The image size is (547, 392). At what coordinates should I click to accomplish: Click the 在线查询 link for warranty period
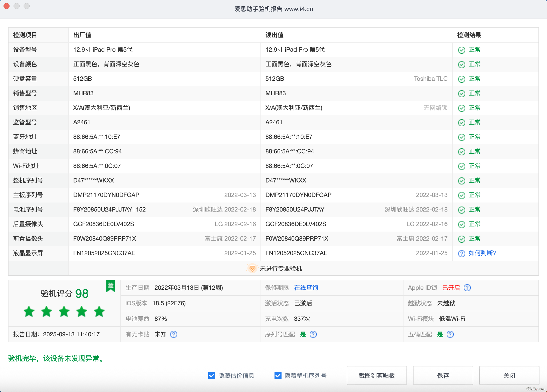(x=306, y=288)
